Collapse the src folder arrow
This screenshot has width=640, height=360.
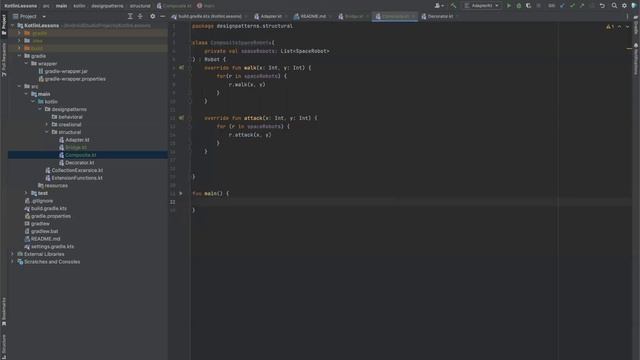click(19, 87)
